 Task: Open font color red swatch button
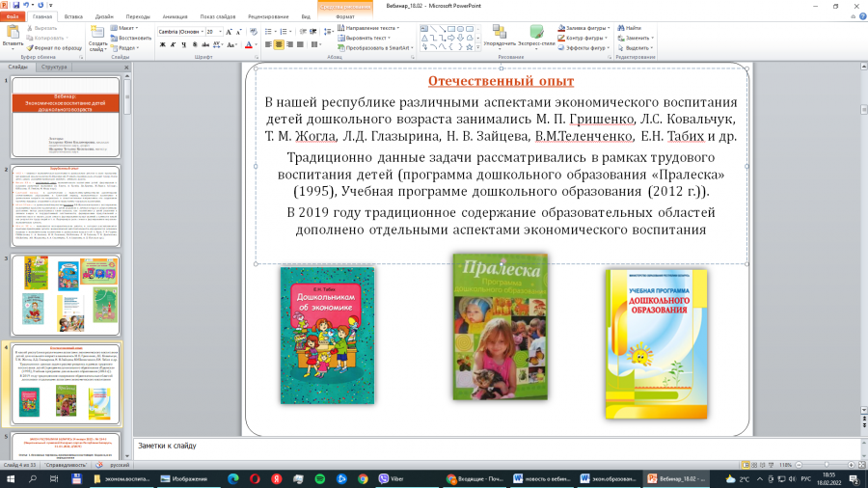tap(249, 44)
